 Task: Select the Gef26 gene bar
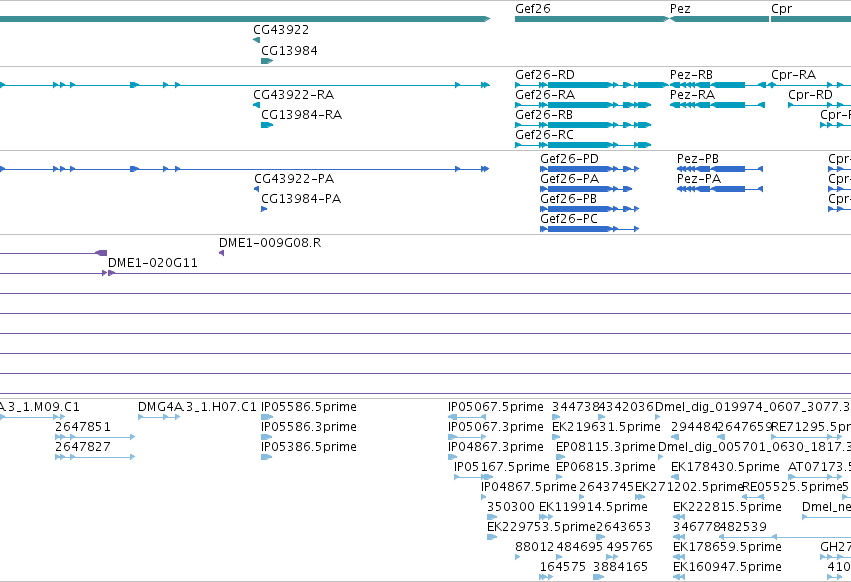592,19
